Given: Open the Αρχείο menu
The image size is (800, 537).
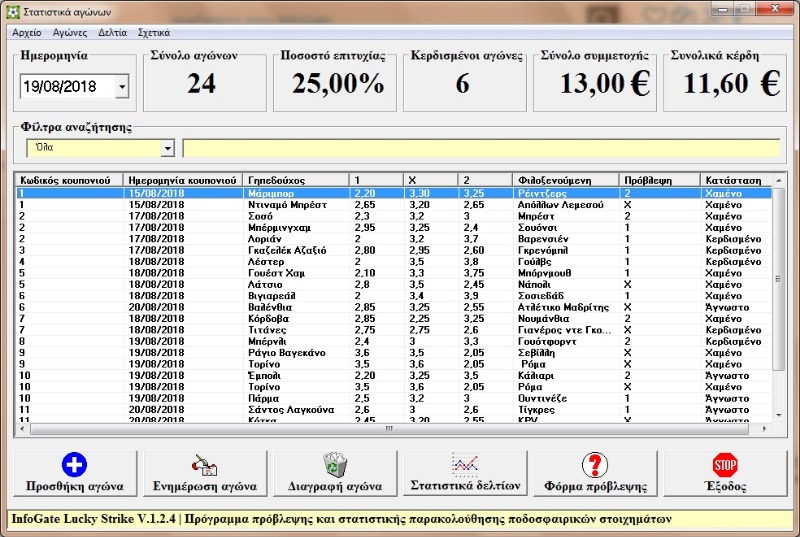Looking at the screenshot, I should point(26,32).
